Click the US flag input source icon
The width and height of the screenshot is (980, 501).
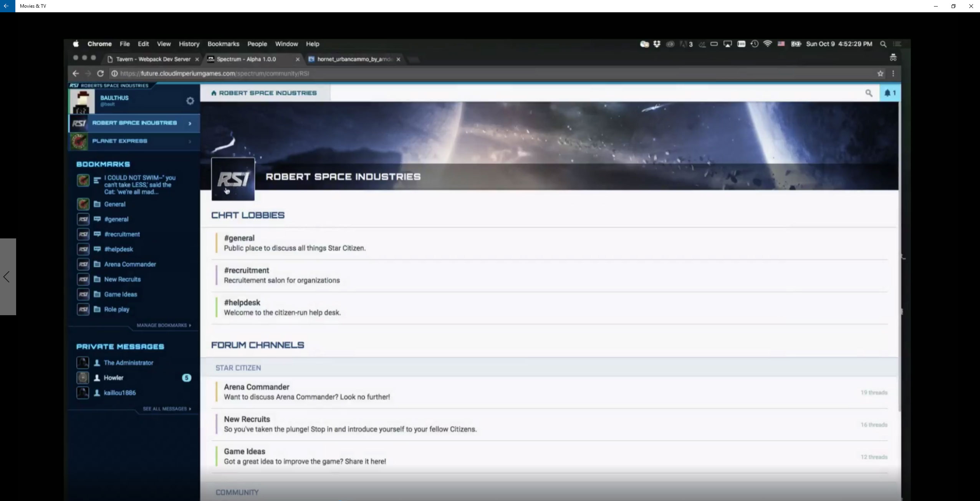point(781,44)
